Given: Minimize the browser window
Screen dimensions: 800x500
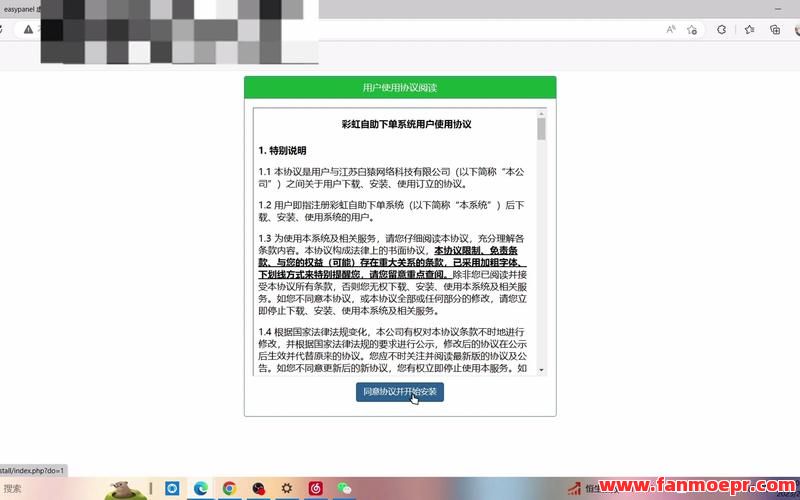Looking at the screenshot, I should pos(778,9).
